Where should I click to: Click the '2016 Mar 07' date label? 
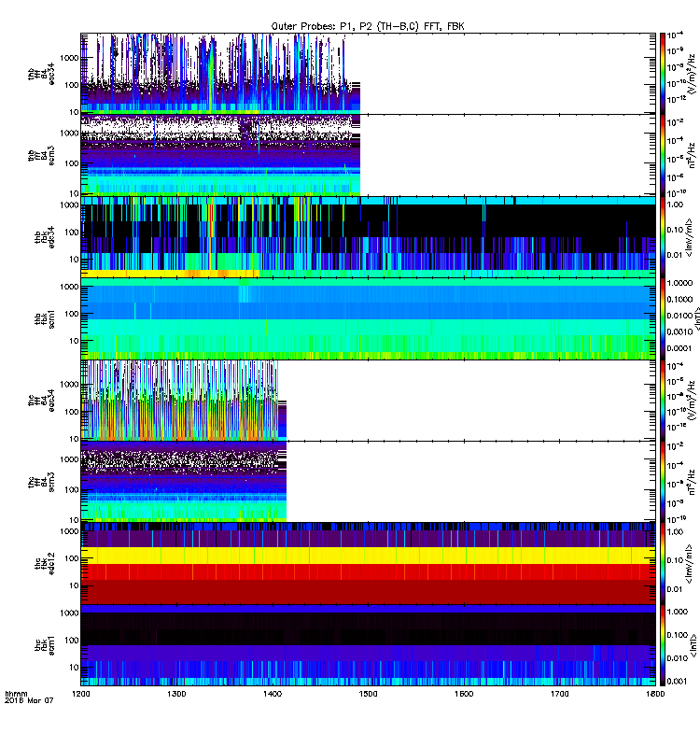pyautogui.click(x=29, y=700)
